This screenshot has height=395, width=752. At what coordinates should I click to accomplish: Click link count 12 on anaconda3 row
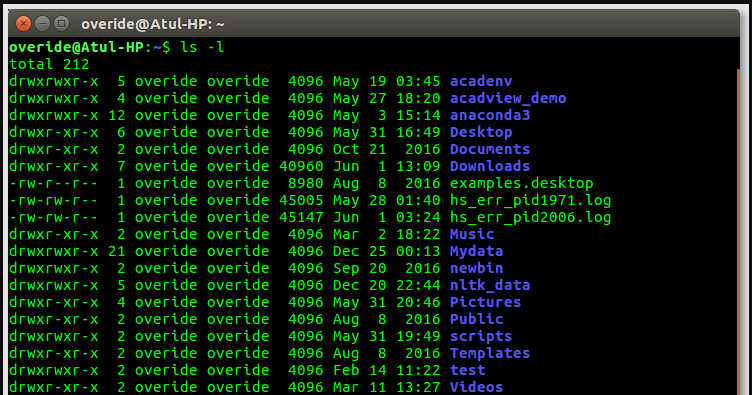click(117, 115)
